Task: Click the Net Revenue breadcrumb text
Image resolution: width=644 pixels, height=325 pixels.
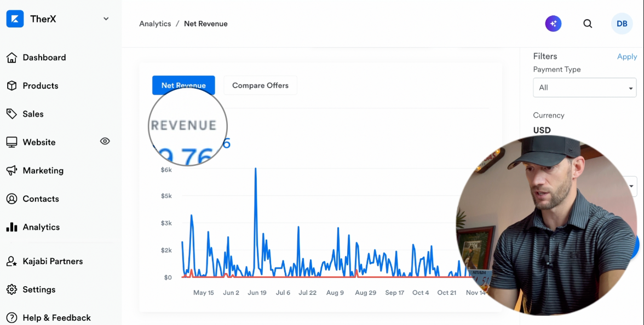Action: click(205, 24)
